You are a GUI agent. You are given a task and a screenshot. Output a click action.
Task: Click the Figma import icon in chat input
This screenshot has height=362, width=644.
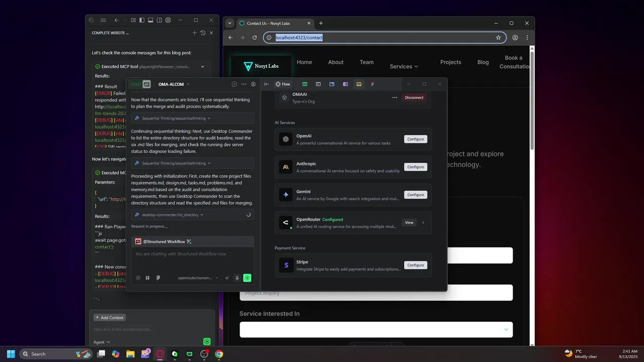point(158,278)
